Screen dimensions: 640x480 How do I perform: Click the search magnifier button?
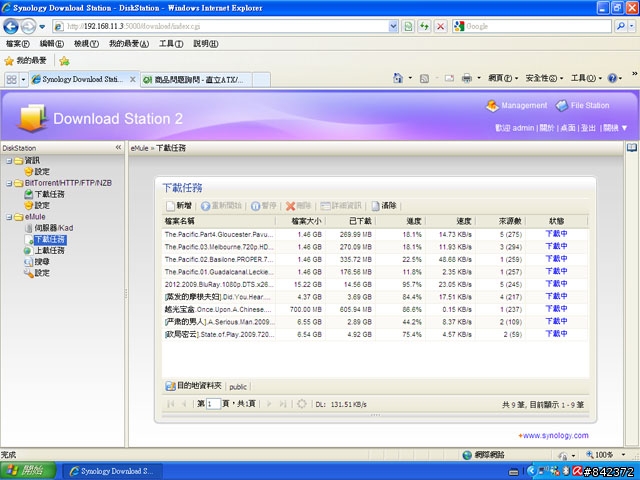620,27
